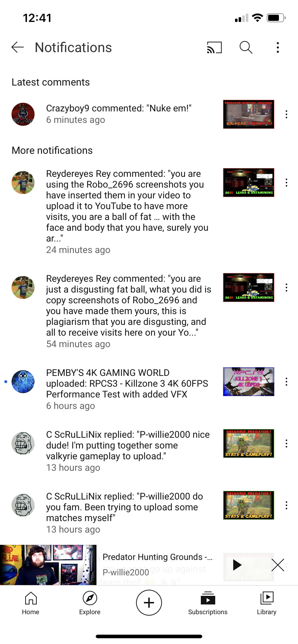Open options for the 24 minutes ago comment
Image resolution: width=298 pixels, height=644 pixels.
coord(286,183)
